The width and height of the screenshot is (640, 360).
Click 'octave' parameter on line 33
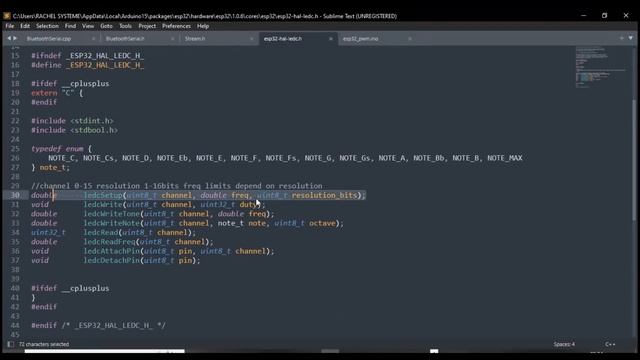click(322, 223)
